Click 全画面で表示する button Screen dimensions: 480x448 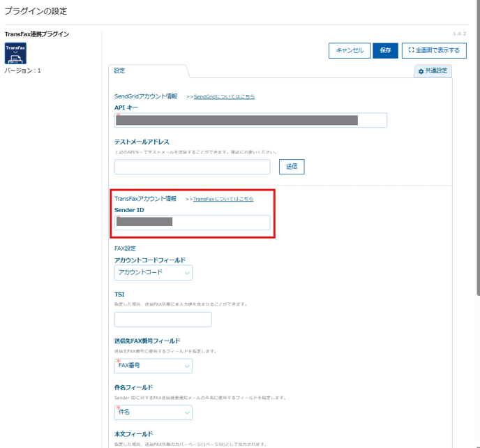click(434, 50)
